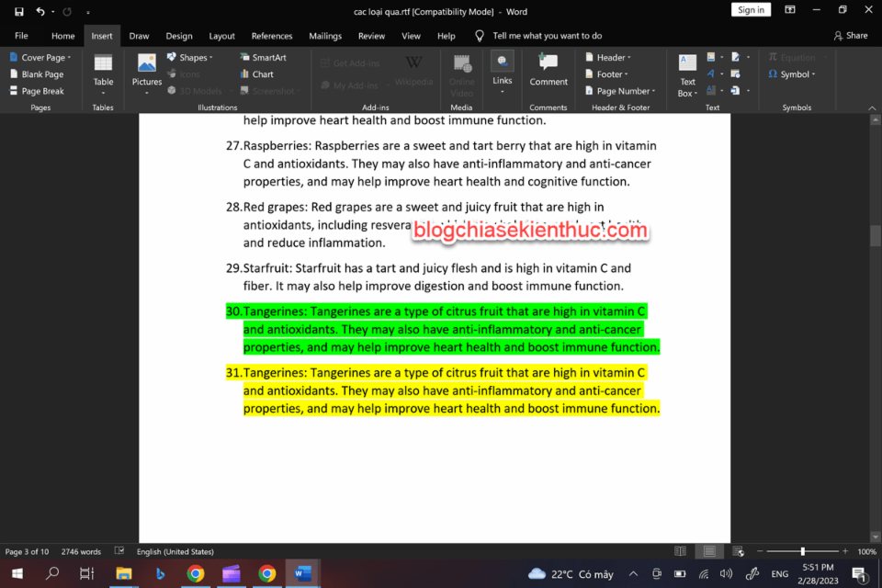
Task: Switch to the Review ribbon tab
Action: point(371,36)
